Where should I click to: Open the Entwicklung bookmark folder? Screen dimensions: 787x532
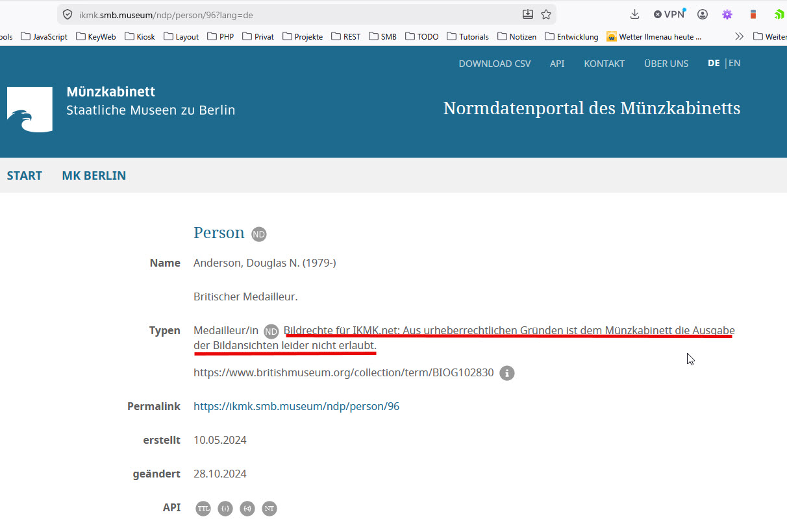click(572, 36)
